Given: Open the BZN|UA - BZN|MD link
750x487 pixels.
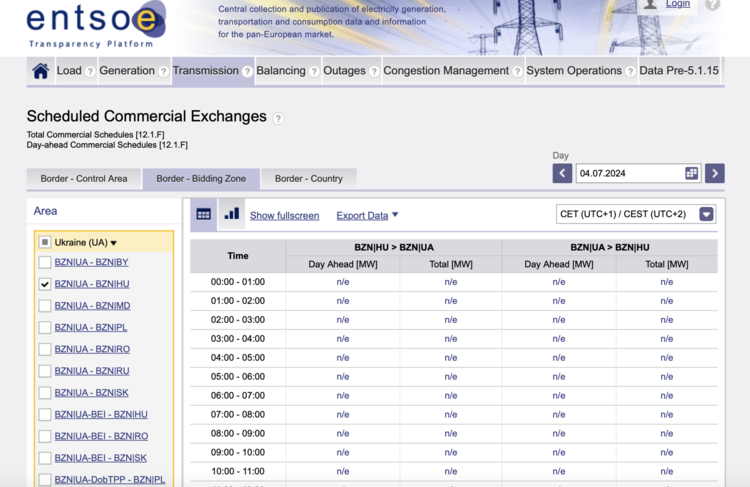Looking at the screenshot, I should [x=92, y=306].
